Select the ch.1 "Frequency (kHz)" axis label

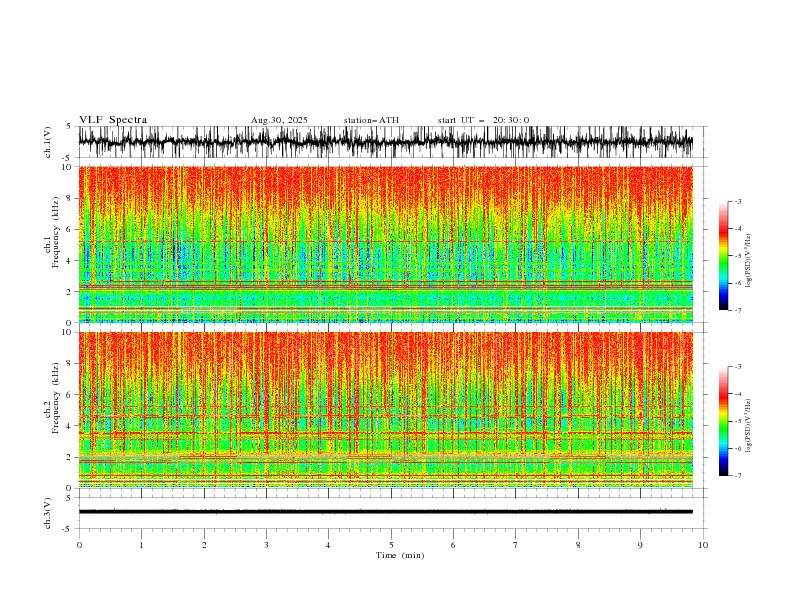click(x=55, y=230)
